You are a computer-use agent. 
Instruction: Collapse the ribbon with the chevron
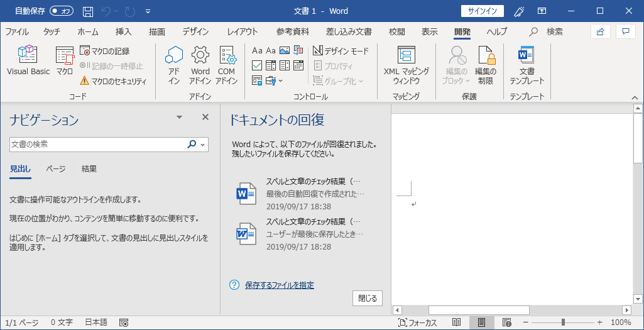(x=635, y=97)
